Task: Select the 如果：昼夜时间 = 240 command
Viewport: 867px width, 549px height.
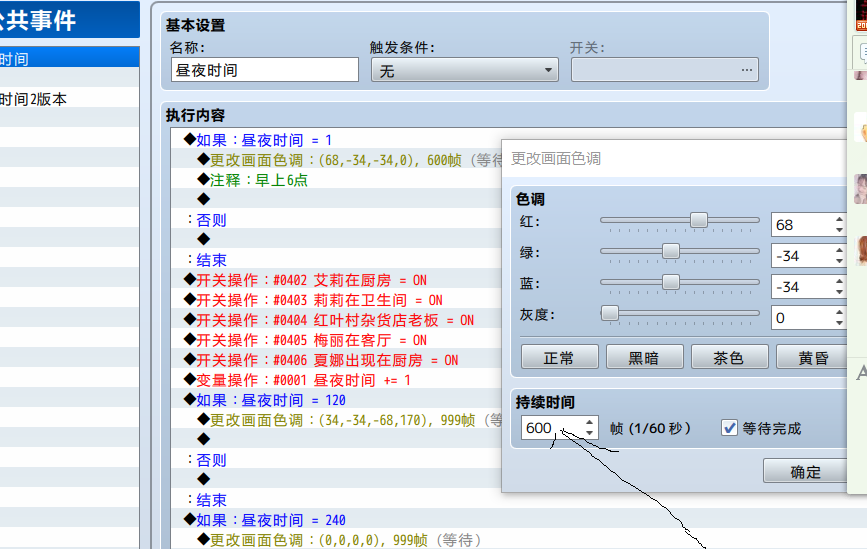Action: pyautogui.click(x=265, y=520)
